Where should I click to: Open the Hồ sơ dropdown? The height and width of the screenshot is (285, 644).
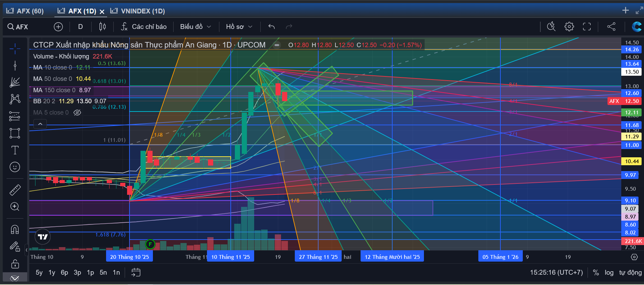[239, 27]
